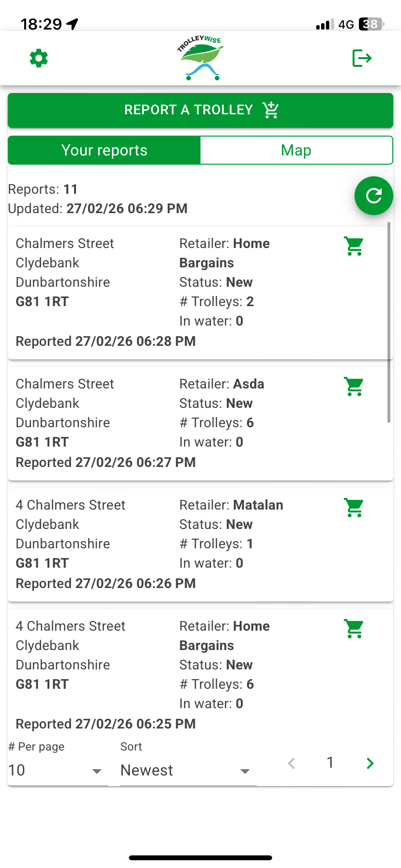
Task: Open settings via the gear icon
Action: [39, 58]
